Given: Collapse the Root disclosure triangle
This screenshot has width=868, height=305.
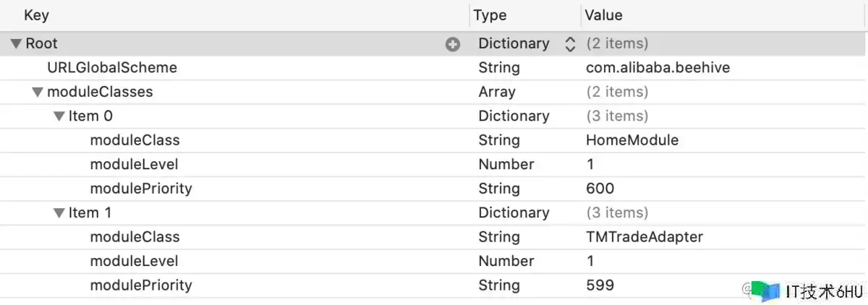Looking at the screenshot, I should click(x=16, y=44).
